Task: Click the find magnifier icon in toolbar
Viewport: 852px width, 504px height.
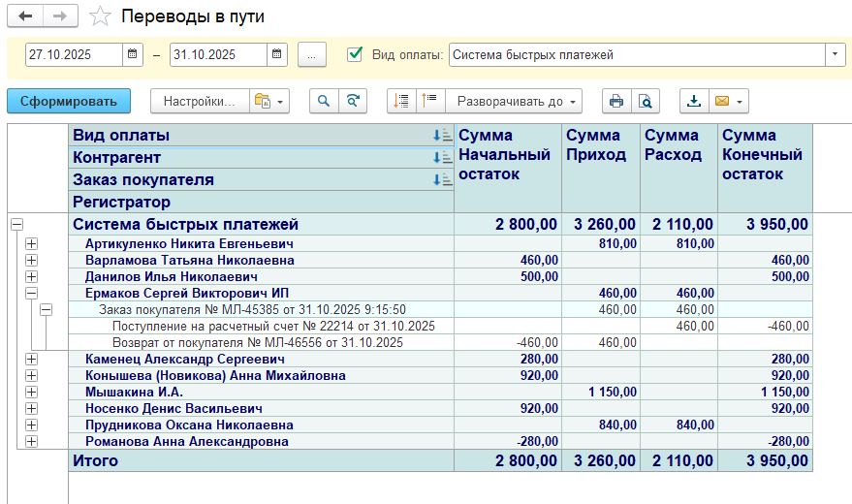Action: tap(324, 101)
